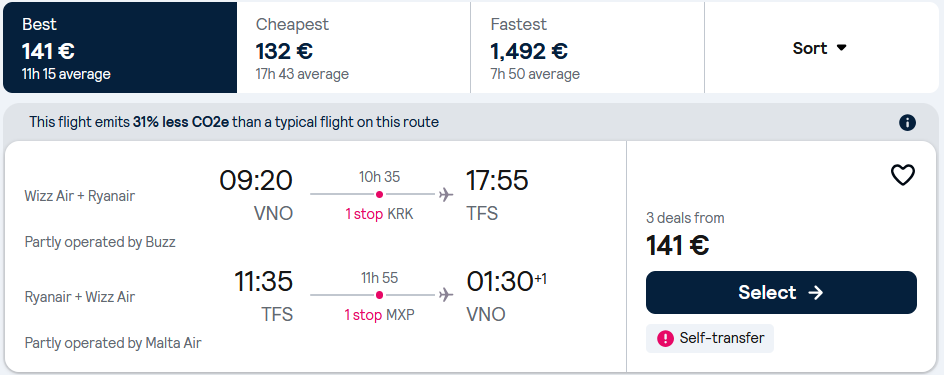Click the Self-transfer badge
The height and width of the screenshot is (375, 944).
710,338
